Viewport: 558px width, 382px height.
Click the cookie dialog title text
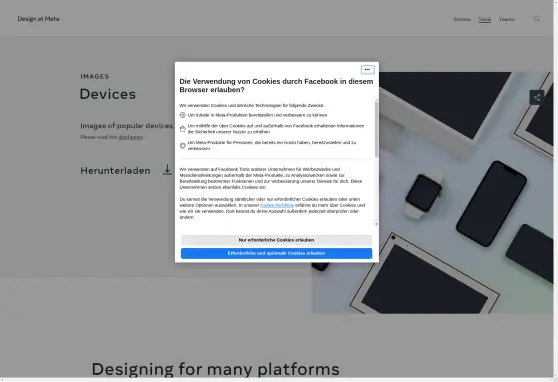click(276, 85)
